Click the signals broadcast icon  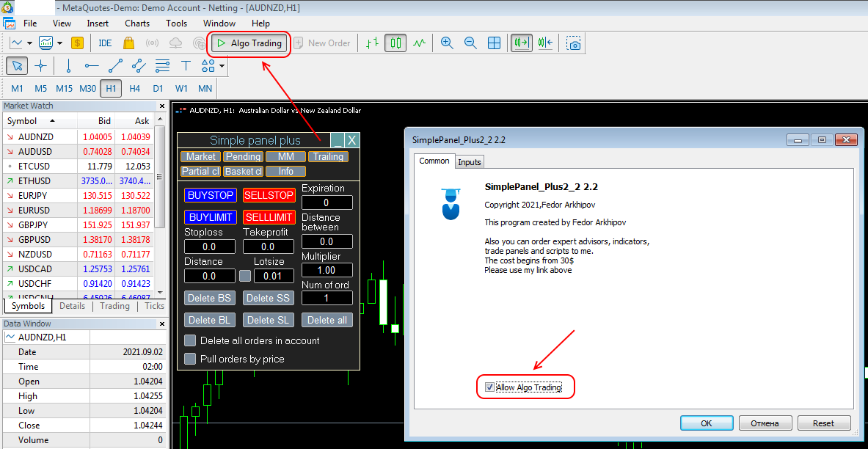coord(152,43)
